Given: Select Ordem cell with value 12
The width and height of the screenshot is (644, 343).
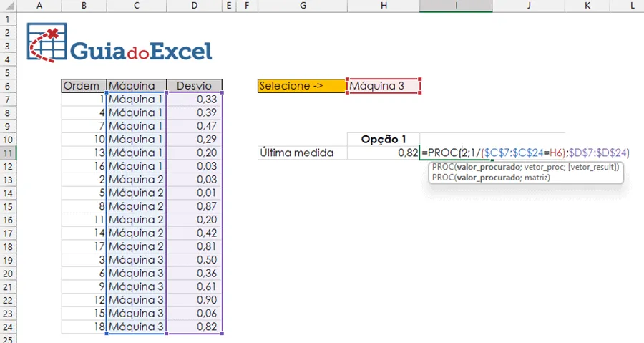Looking at the screenshot, I should pyautogui.click(x=84, y=300).
